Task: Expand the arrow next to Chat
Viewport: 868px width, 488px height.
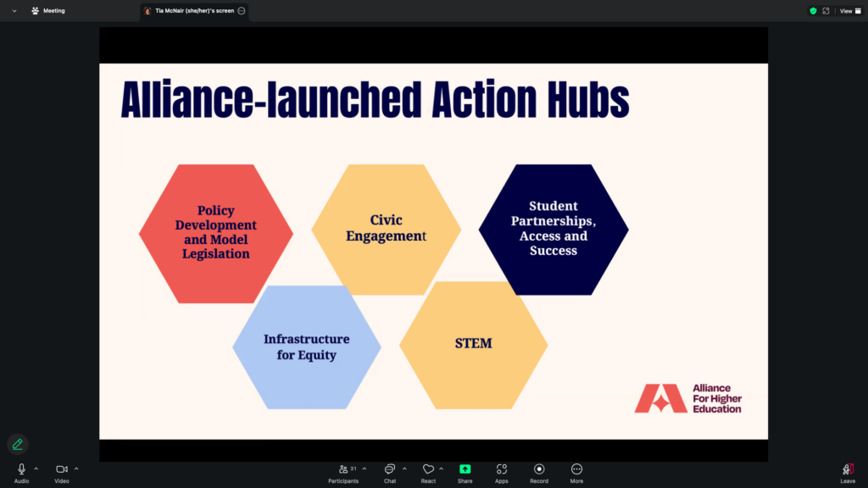Action: 404,469
